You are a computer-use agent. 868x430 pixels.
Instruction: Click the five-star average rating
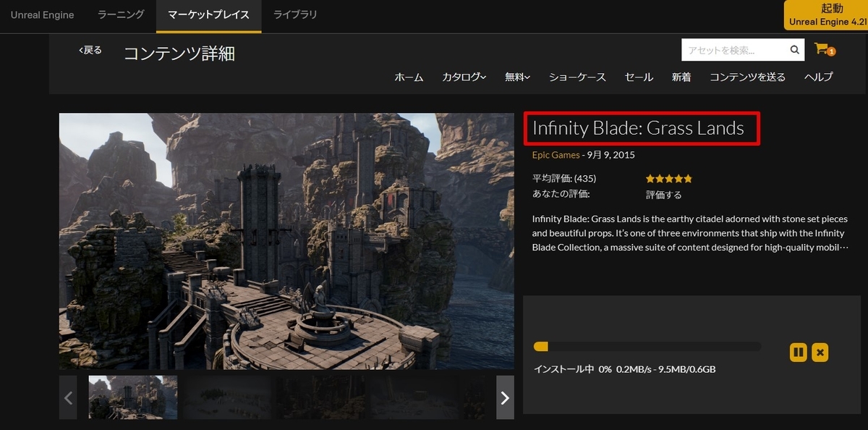(669, 178)
